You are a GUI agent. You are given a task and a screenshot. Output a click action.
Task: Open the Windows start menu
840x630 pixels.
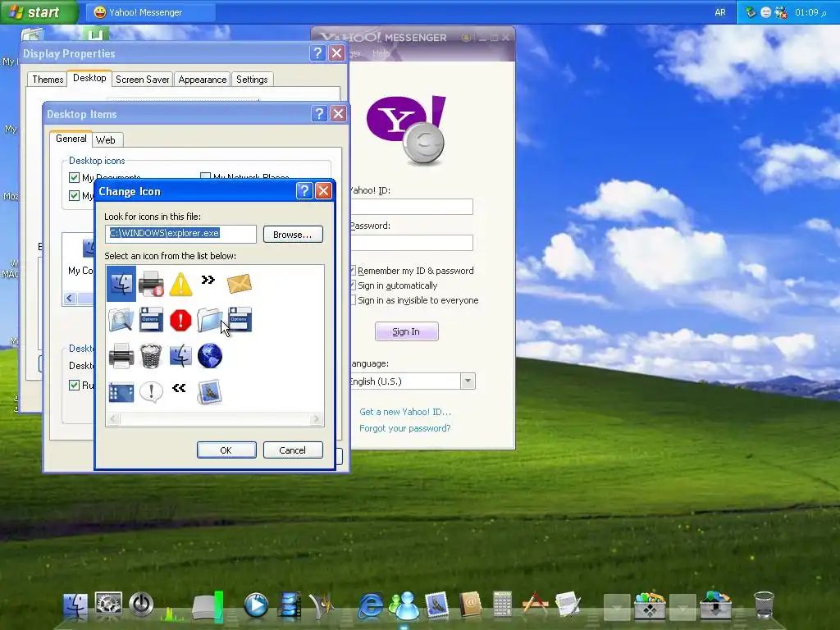[39, 11]
